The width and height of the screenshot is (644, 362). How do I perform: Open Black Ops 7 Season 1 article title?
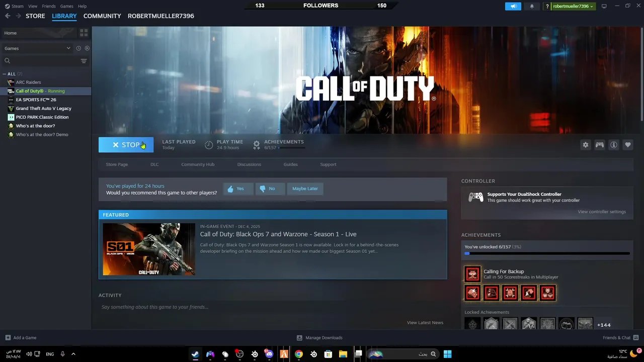coord(278,234)
